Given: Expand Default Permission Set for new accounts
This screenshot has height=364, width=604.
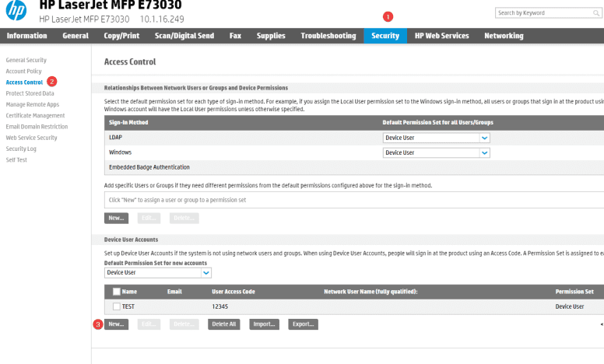Looking at the screenshot, I should (x=206, y=273).
